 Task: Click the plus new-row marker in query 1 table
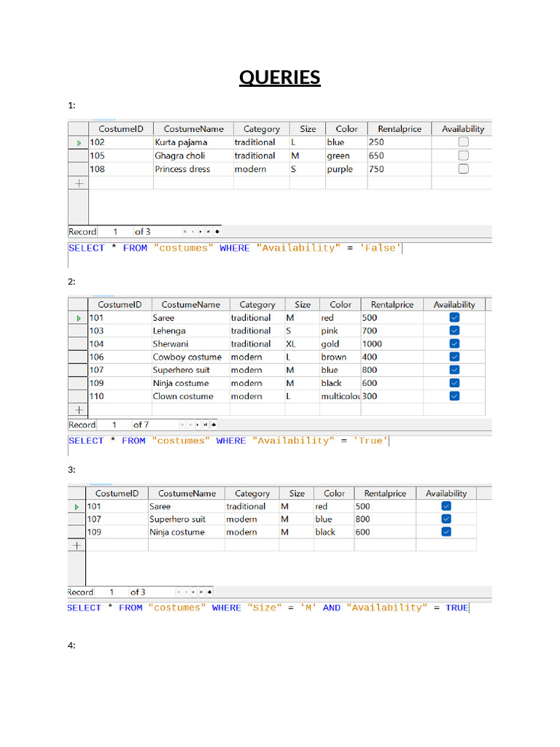coord(79,183)
